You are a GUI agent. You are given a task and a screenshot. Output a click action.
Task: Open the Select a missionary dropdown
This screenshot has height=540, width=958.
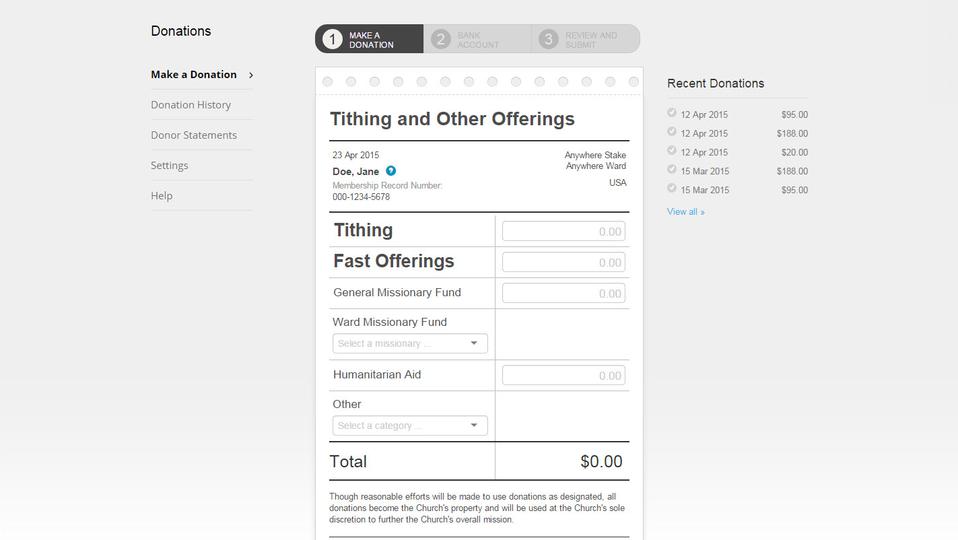(410, 344)
